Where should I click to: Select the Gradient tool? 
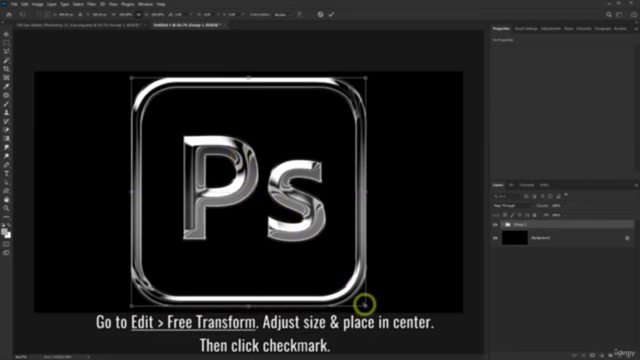[x=7, y=139]
